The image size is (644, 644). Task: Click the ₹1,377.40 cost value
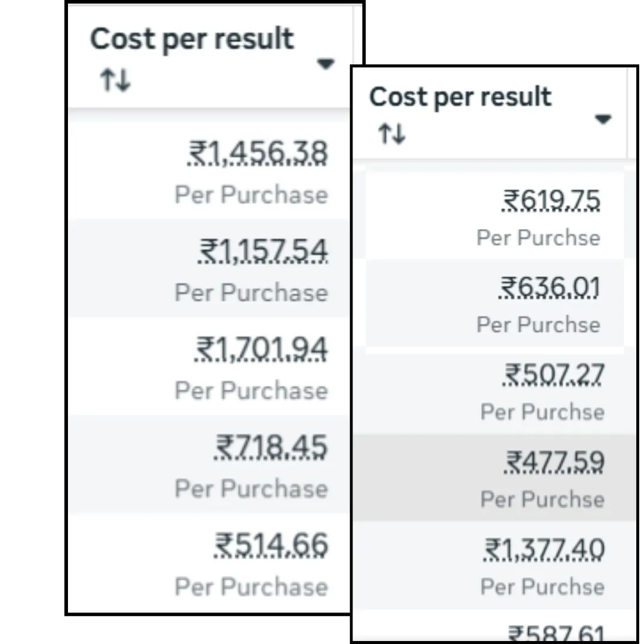coord(544,549)
